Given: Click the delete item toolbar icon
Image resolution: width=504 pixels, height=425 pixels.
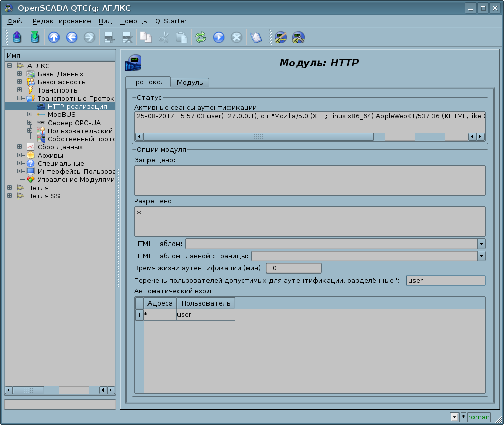Looking at the screenshot, I should tap(127, 37).
